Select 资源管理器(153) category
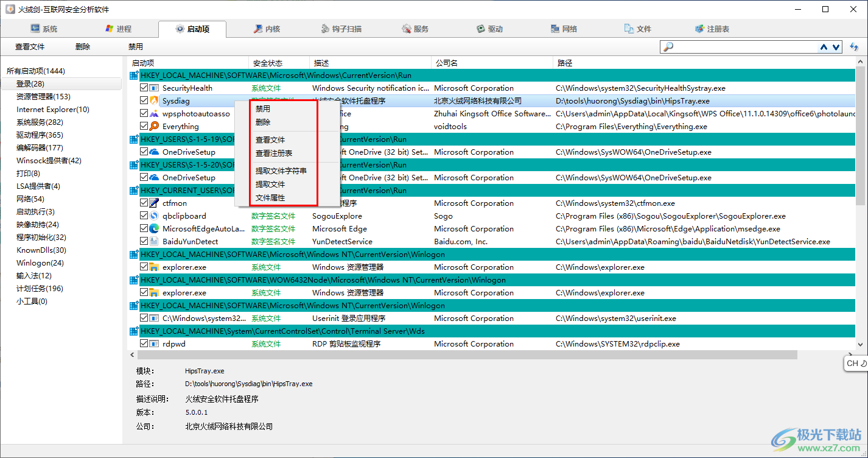868x458 pixels. pyautogui.click(x=43, y=96)
